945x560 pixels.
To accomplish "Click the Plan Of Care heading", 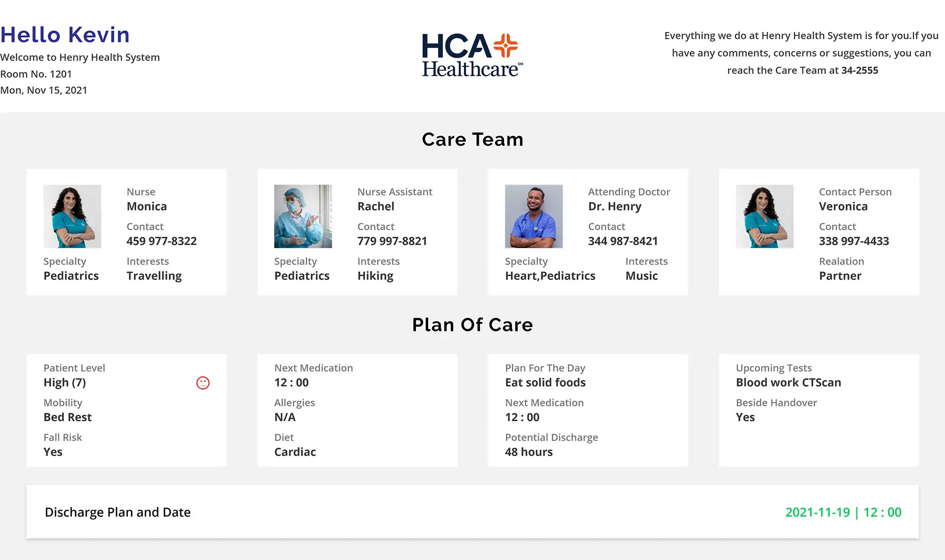I will click(472, 325).
